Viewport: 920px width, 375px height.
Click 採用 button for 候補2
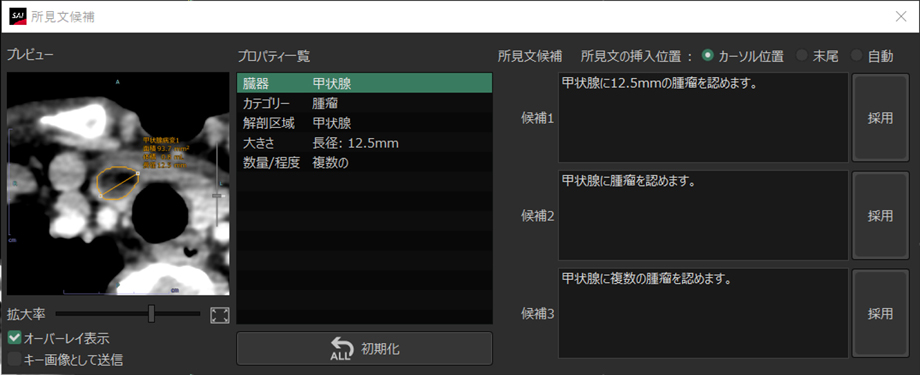coord(880,216)
